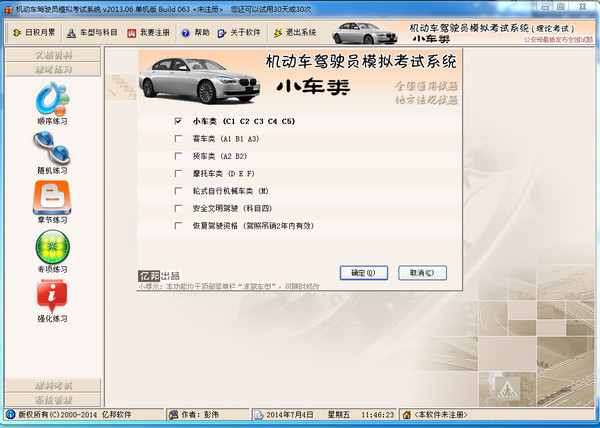Image resolution: width=600 pixels, height=428 pixels.
Task: Click 车型与科目 toolbar button
Action: pyautogui.click(x=100, y=33)
